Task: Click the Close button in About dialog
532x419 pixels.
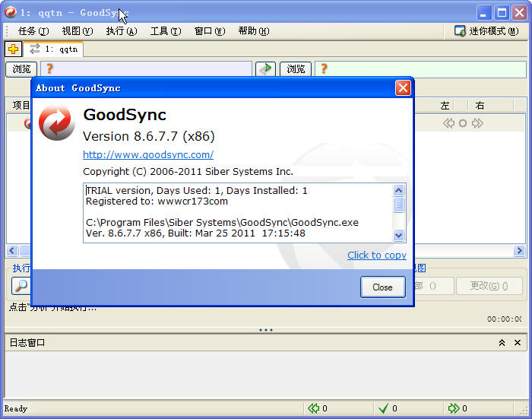Action: pyautogui.click(x=383, y=287)
